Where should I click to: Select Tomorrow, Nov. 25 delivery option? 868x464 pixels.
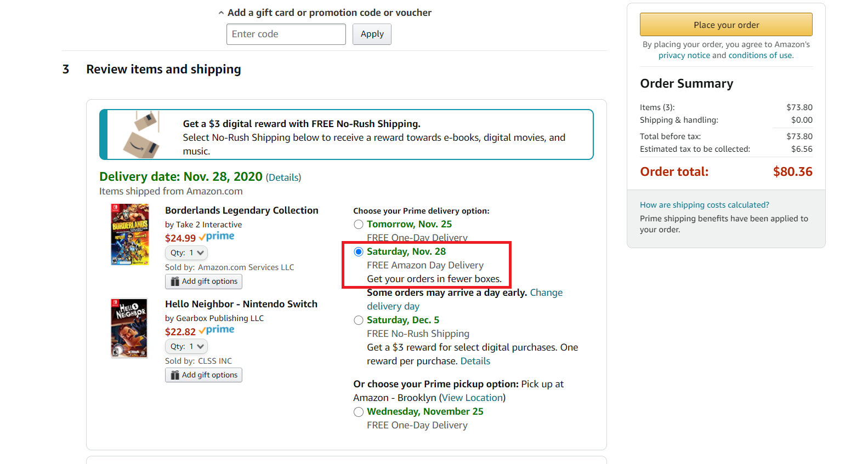(x=359, y=224)
